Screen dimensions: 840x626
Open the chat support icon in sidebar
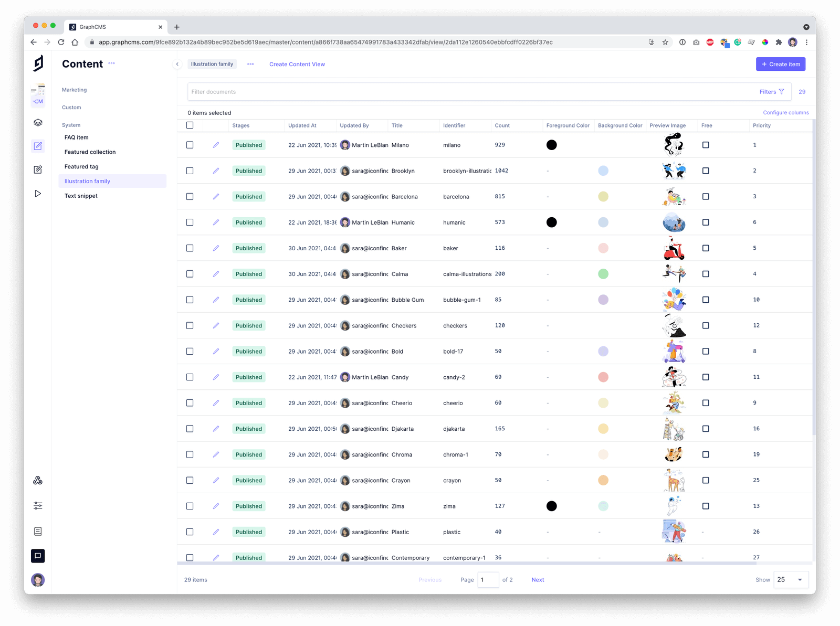[38, 556]
